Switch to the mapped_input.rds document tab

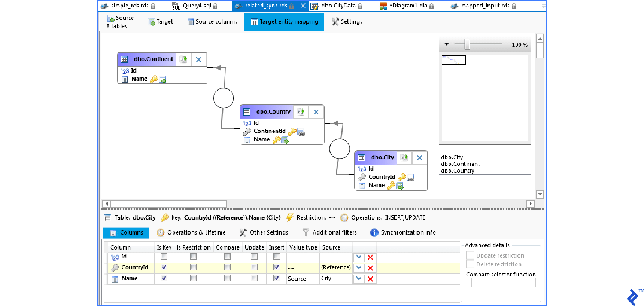coord(483,6)
